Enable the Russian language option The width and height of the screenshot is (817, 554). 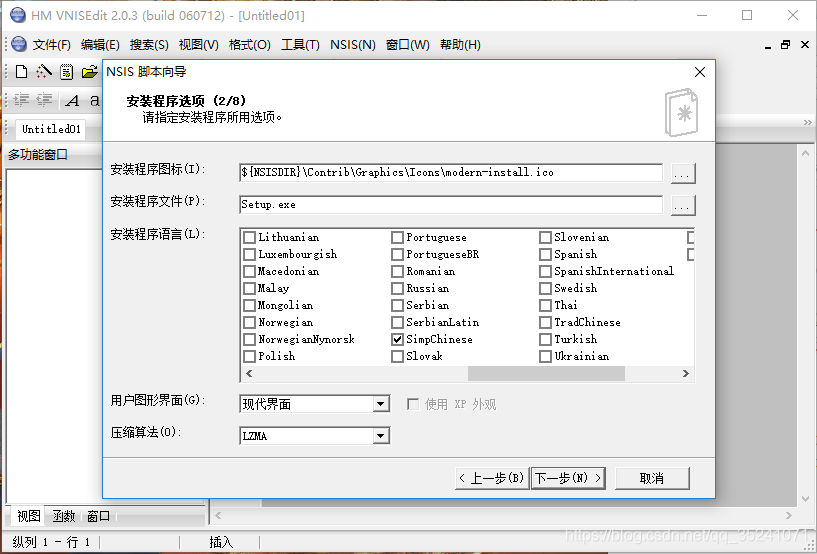(x=398, y=288)
